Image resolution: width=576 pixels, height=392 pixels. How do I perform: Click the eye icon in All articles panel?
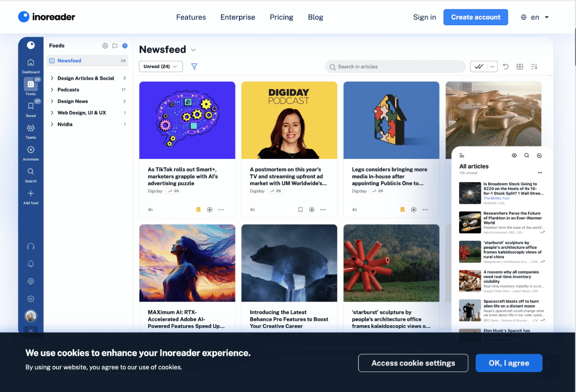pyautogui.click(x=514, y=156)
